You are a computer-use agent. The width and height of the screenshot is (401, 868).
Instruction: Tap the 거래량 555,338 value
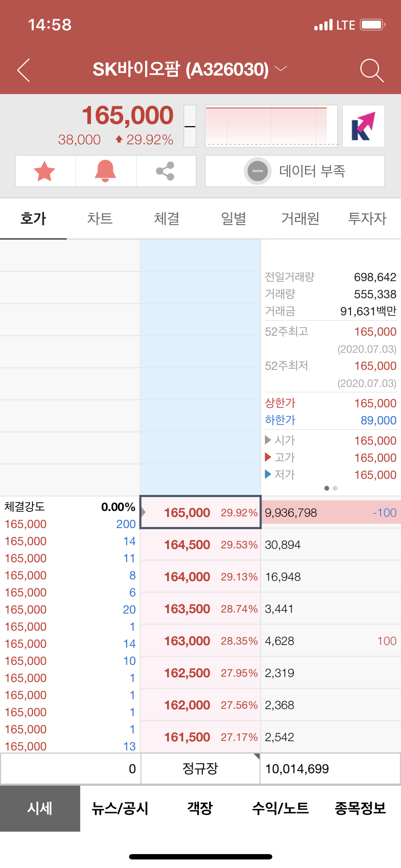point(375,294)
